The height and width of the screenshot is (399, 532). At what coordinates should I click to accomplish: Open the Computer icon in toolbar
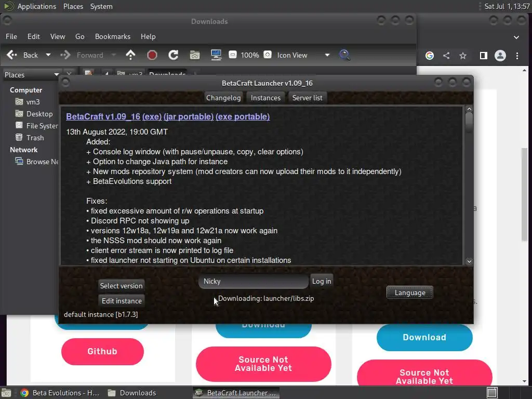216,55
